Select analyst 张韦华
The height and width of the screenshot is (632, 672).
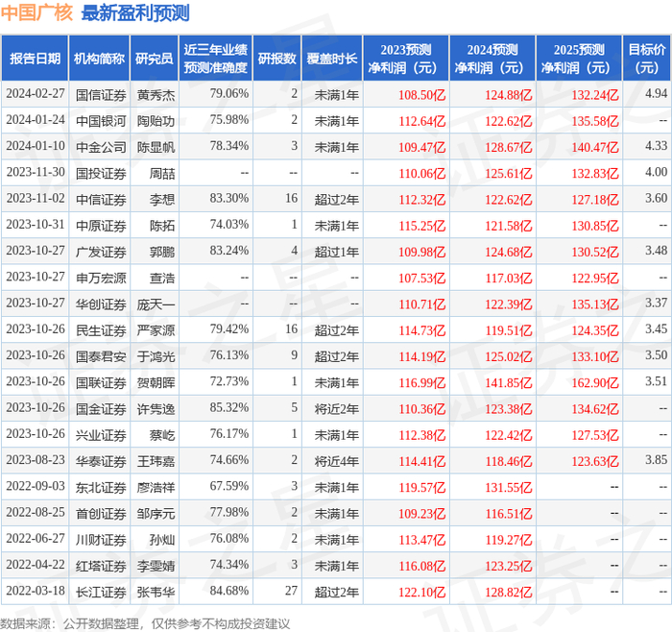[156, 592]
